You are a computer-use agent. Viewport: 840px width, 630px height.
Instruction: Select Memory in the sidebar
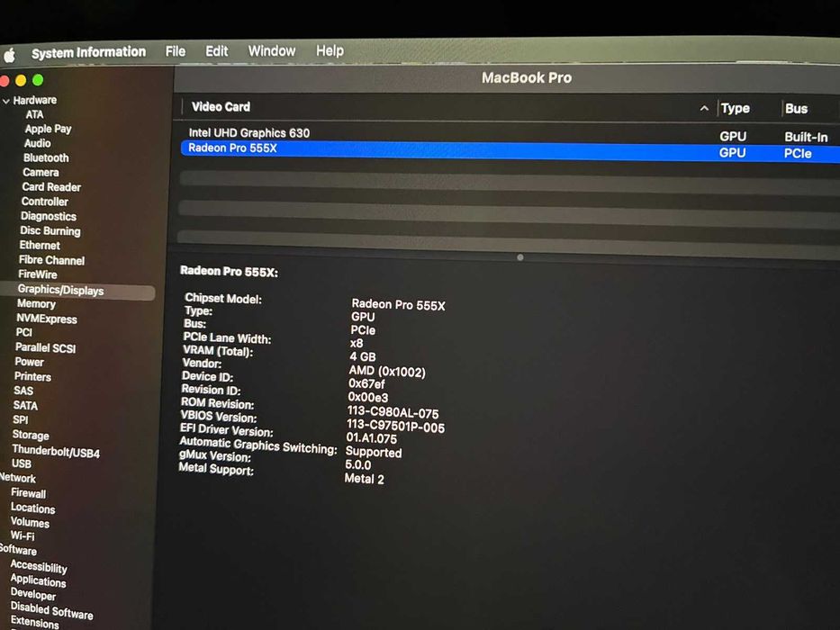36,304
